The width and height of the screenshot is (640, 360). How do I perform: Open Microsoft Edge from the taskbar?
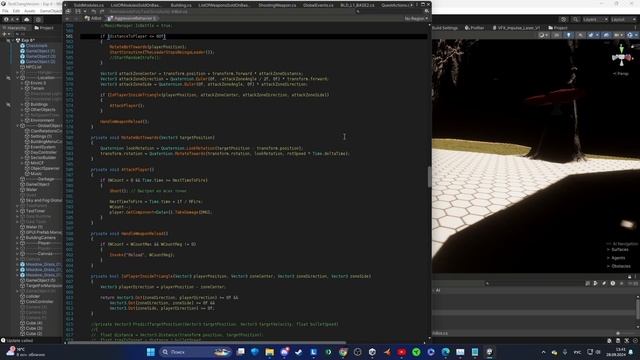(445, 352)
